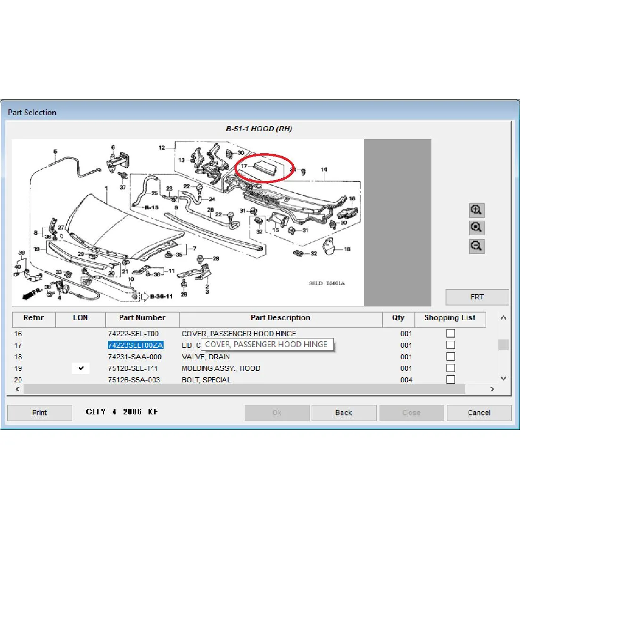Click the Refnr column header
Viewport: 644px width, 644px height.
pos(33,318)
